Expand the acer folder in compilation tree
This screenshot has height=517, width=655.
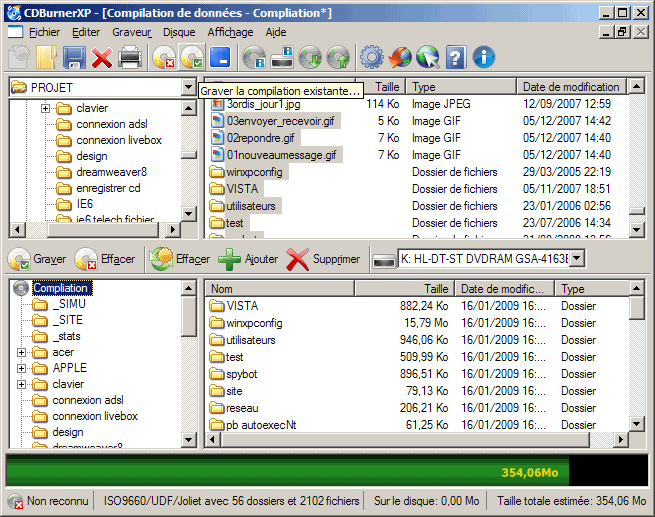tap(22, 352)
